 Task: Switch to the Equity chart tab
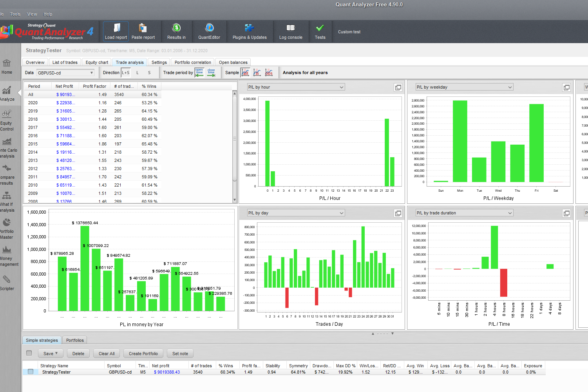[x=97, y=62]
